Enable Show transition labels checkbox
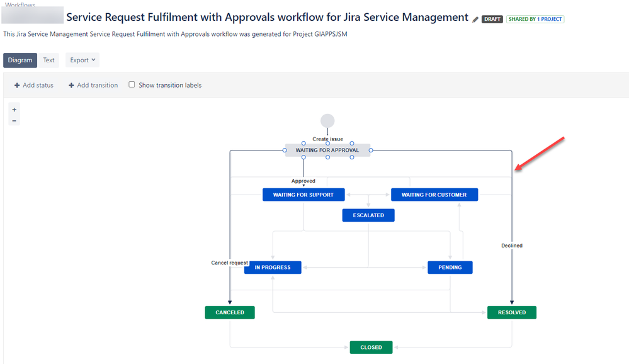Image resolution: width=629 pixels, height=364 pixels. (132, 84)
